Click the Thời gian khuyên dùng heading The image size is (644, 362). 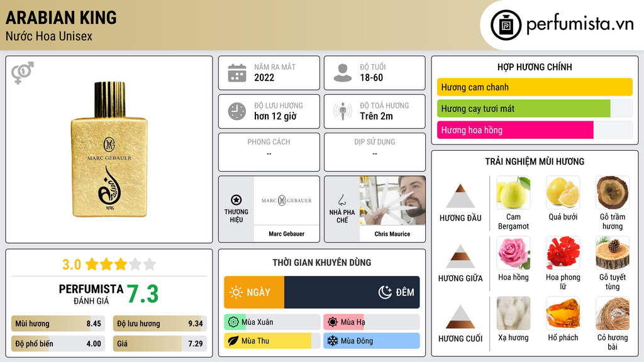(x=322, y=263)
